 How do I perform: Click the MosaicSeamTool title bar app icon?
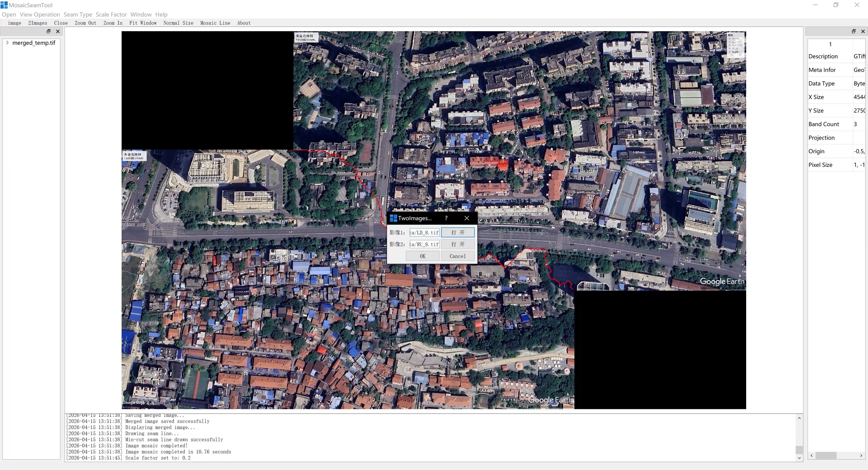[x=4, y=5]
